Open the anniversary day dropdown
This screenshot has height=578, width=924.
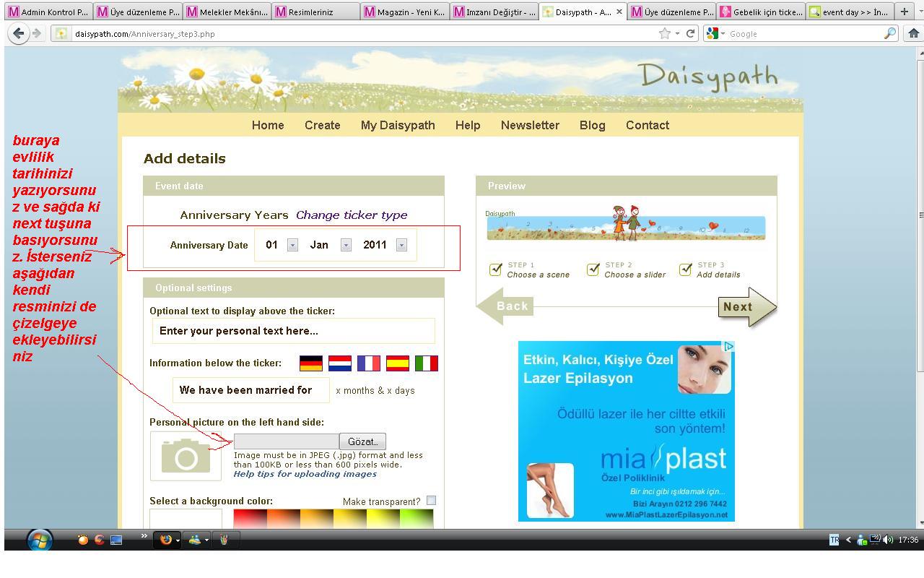292,245
